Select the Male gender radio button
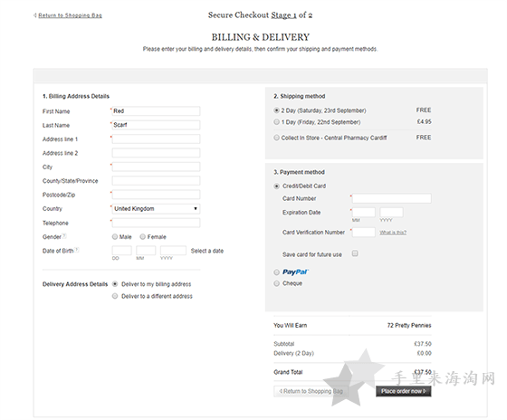 pyautogui.click(x=115, y=236)
